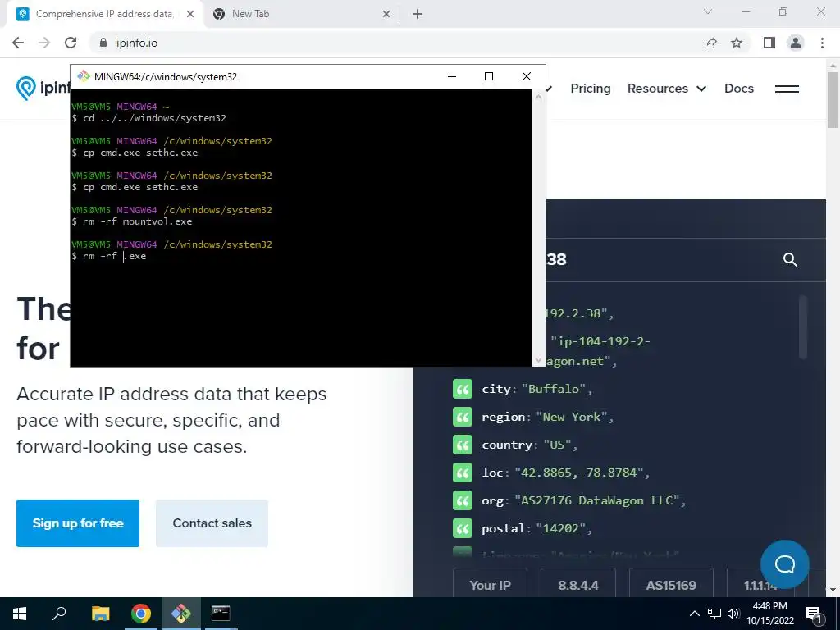Click the browser page vertical scrollbar
The image size is (840, 630).
click(833, 99)
